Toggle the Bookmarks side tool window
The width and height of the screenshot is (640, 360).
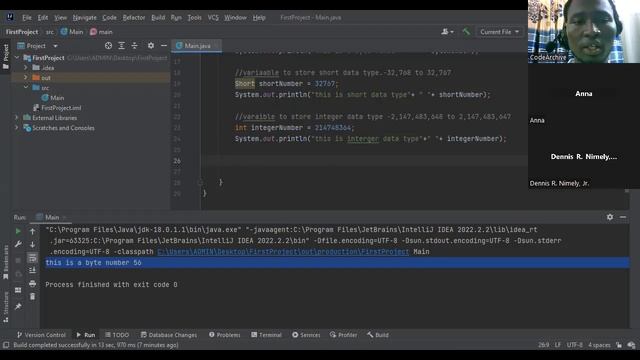pos(6,262)
